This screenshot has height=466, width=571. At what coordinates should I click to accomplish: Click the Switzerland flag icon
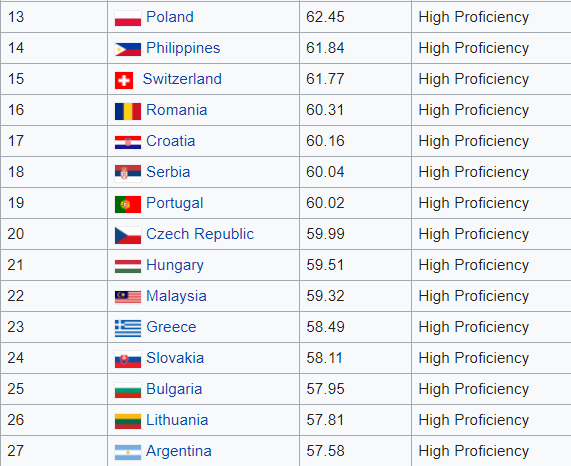click(x=124, y=80)
